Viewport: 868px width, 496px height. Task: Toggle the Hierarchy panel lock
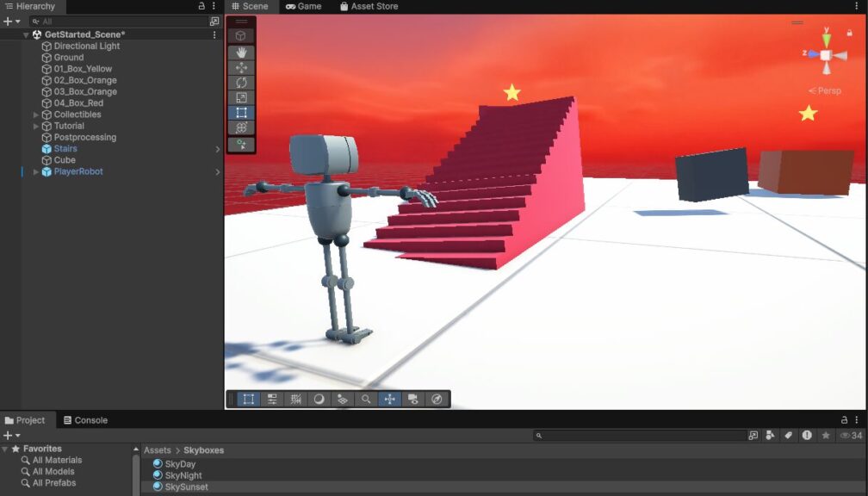coord(201,6)
